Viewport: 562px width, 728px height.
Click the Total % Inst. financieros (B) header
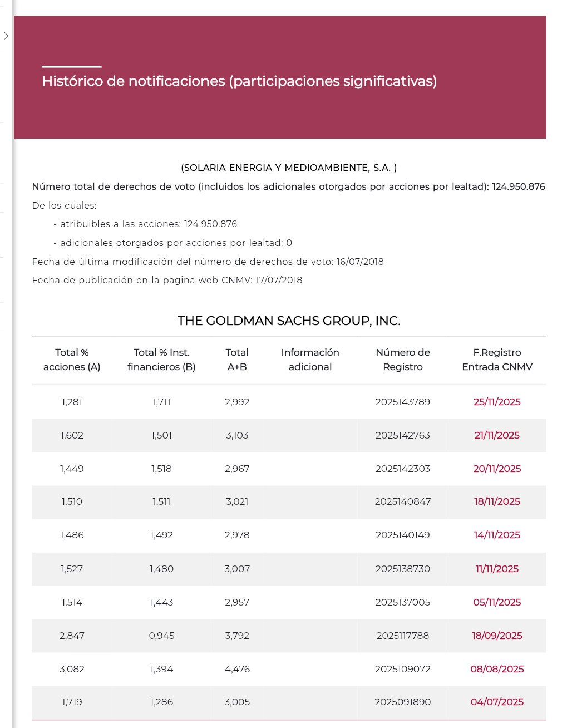pyautogui.click(x=161, y=360)
